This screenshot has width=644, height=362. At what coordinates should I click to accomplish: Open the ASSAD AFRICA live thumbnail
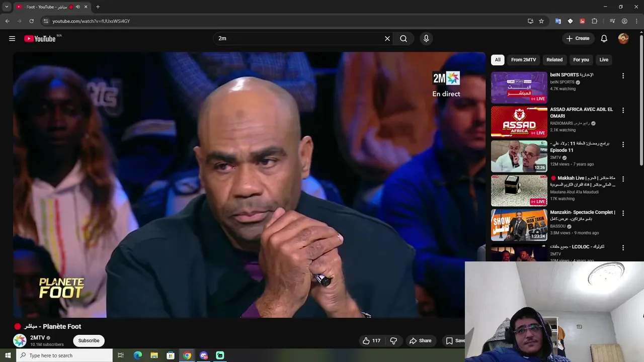point(519,122)
